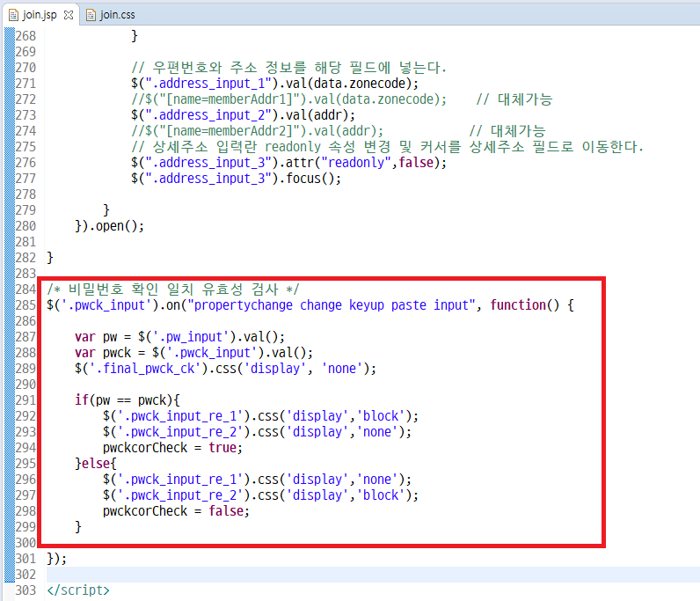Click the 비밀번호 확인 일치 유효성 검사 comment
700x601 pixels.
pyautogui.click(x=173, y=290)
